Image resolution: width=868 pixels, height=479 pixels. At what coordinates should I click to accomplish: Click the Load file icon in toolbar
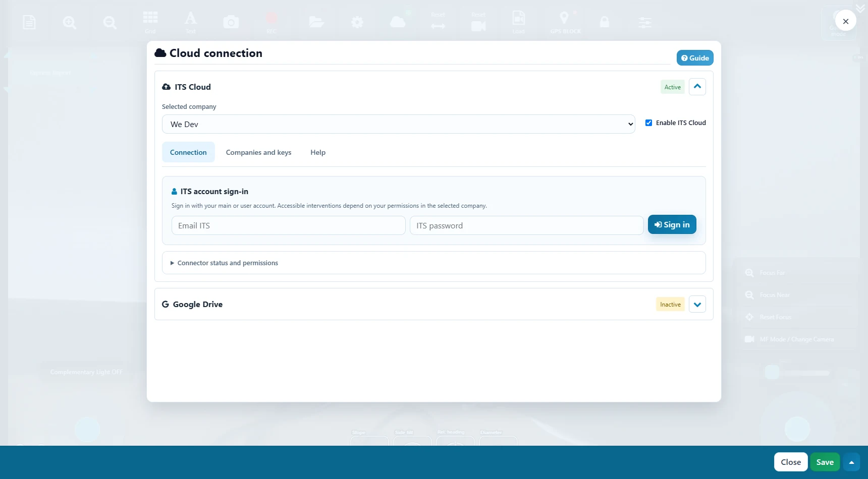click(519, 18)
